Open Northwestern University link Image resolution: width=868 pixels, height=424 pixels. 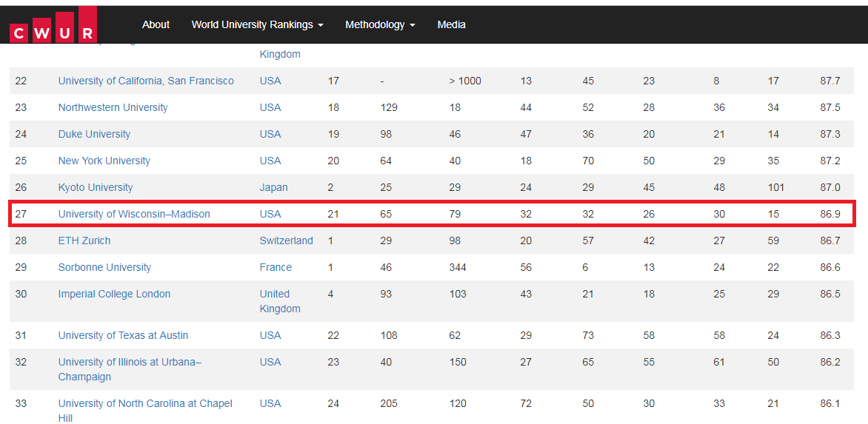click(113, 107)
